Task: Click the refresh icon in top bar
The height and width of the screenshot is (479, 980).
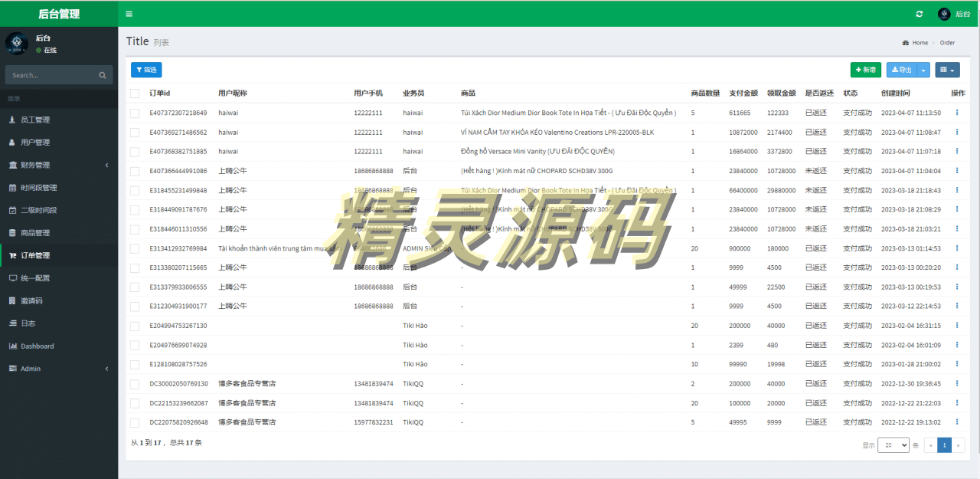Action: coord(920,14)
